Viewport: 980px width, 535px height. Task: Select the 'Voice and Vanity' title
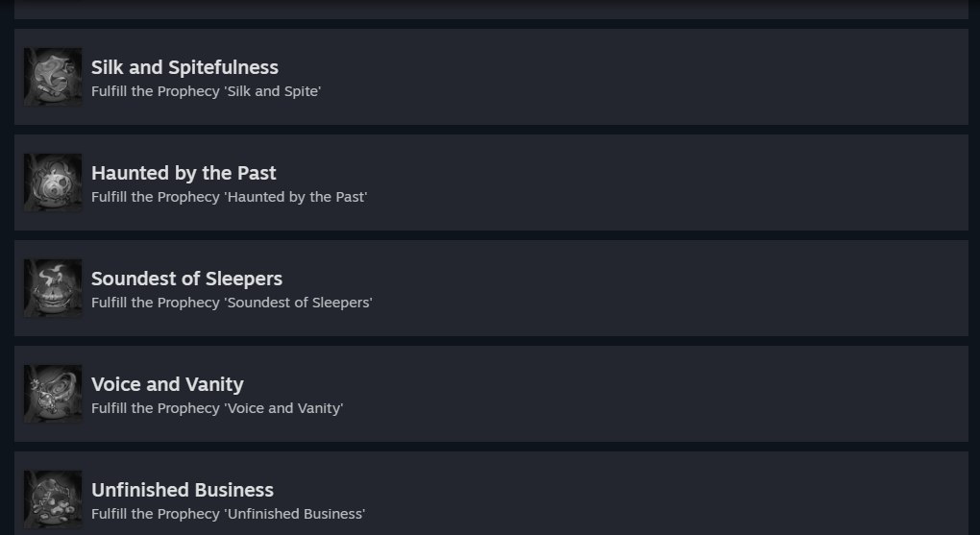pyautogui.click(x=167, y=384)
